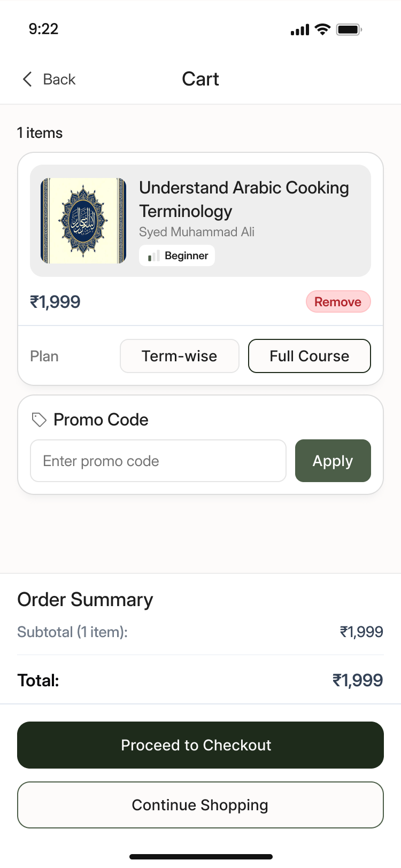The height and width of the screenshot is (868, 401).
Task: Apply the promo code
Action: pyautogui.click(x=333, y=461)
